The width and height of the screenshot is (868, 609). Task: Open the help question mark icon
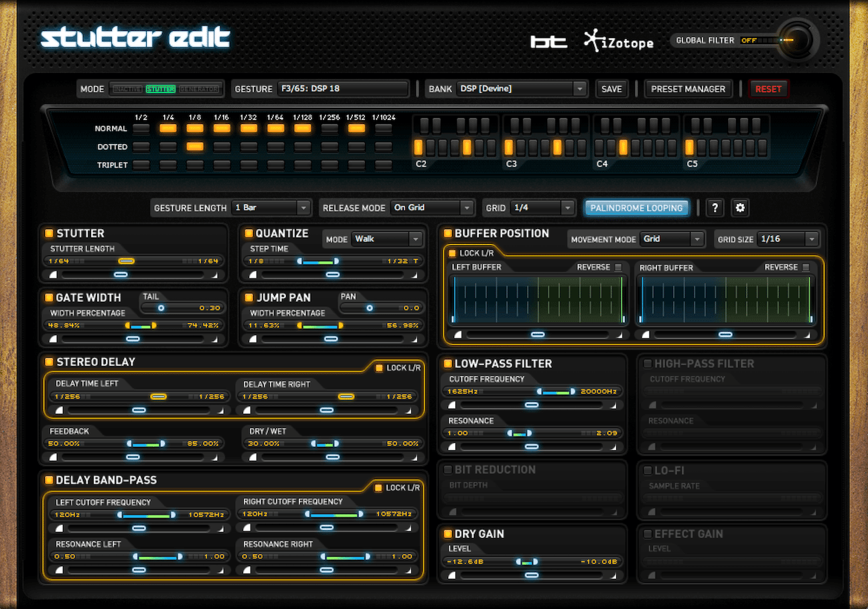[715, 208]
